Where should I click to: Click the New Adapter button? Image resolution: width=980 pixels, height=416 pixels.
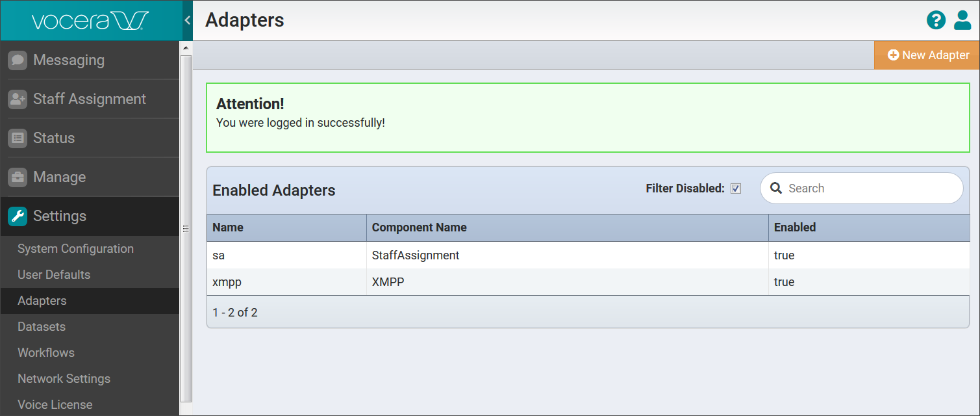point(927,55)
